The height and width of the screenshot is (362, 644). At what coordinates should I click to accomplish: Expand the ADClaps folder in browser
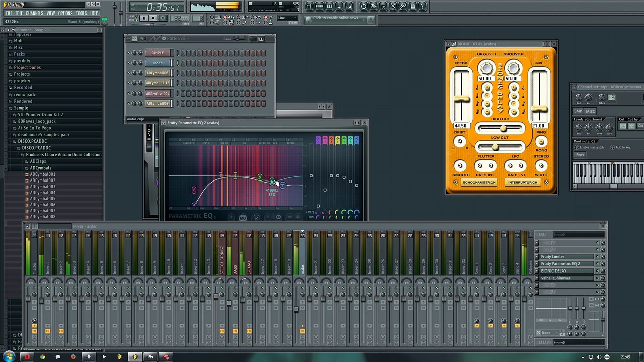[38, 161]
